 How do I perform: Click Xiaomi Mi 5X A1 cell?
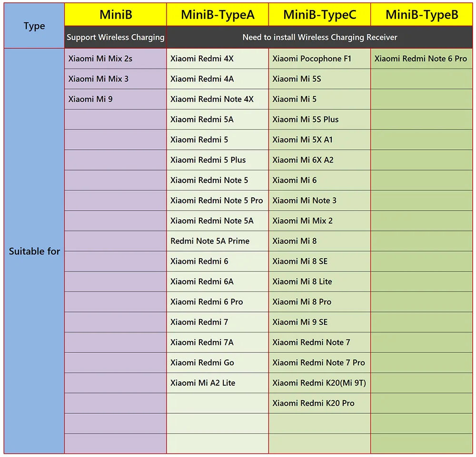coord(319,140)
